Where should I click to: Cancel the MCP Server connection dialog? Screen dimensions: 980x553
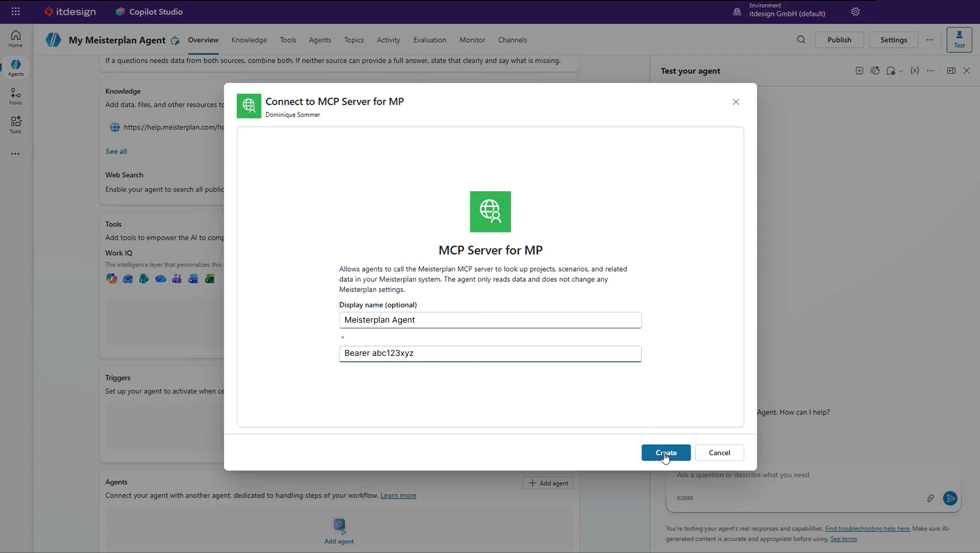click(720, 453)
